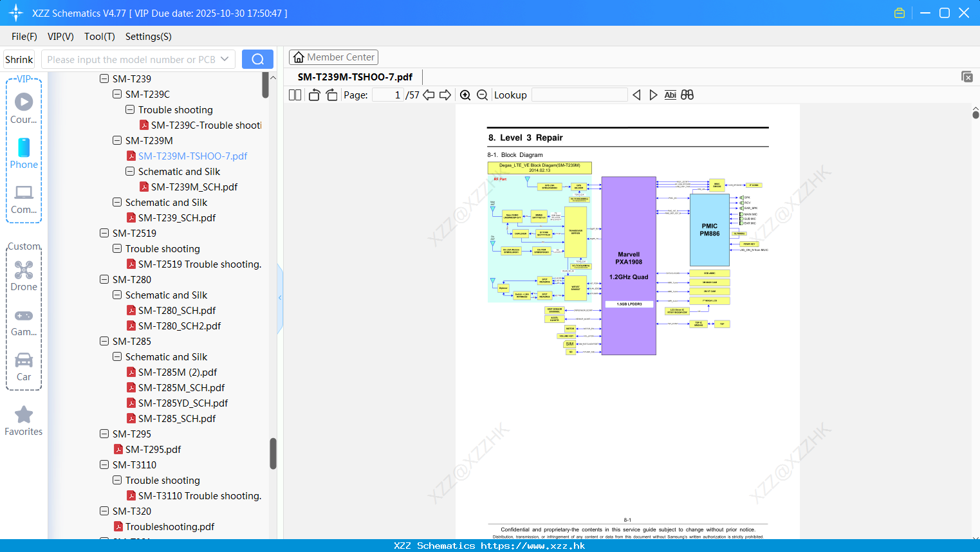Viewport: 980px width, 552px height.
Task: Toggle two-page view layout icon
Action: pyautogui.click(x=295, y=95)
